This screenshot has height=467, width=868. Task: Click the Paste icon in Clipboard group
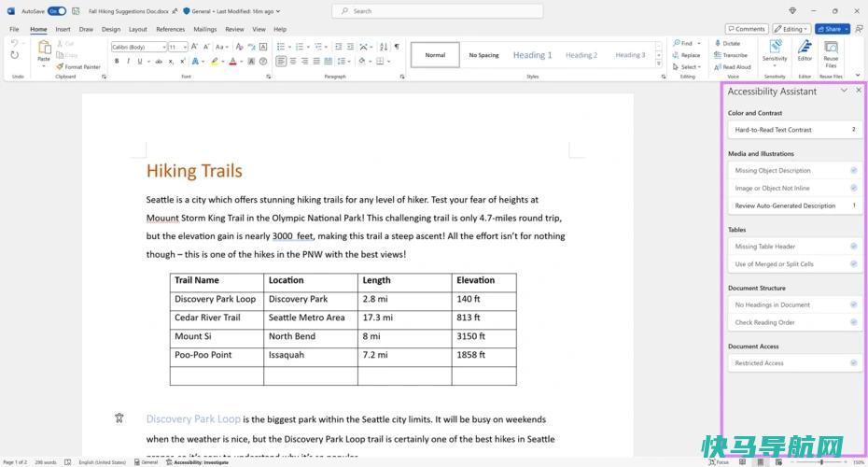point(44,49)
